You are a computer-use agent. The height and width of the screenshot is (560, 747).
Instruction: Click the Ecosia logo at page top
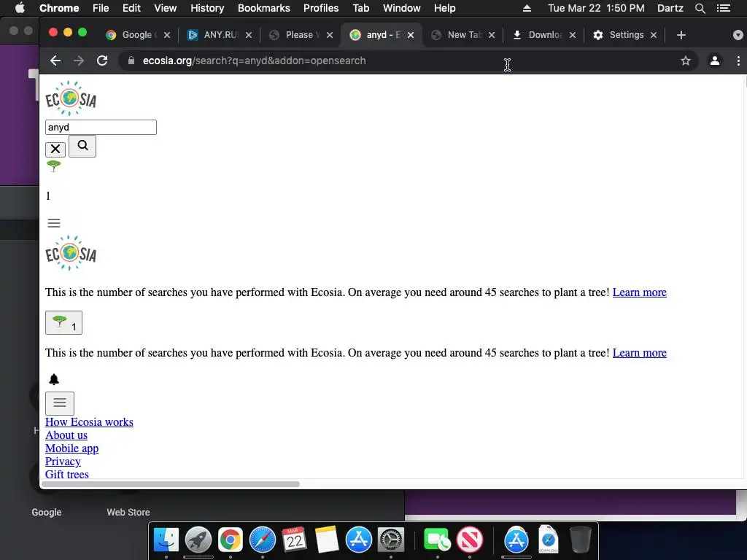tap(71, 98)
